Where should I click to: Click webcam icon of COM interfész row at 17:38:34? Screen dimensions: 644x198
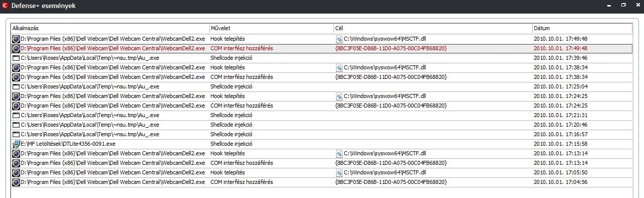(16, 77)
